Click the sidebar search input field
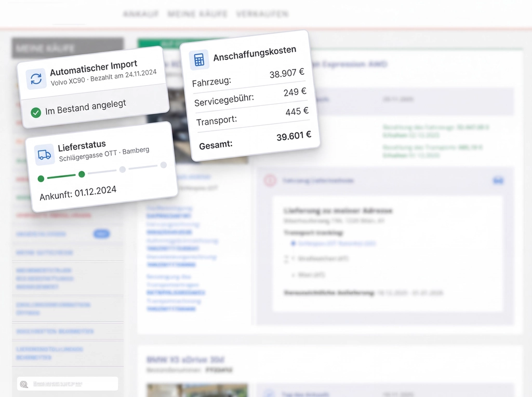Image resolution: width=532 pixels, height=397 pixels. [x=73, y=384]
